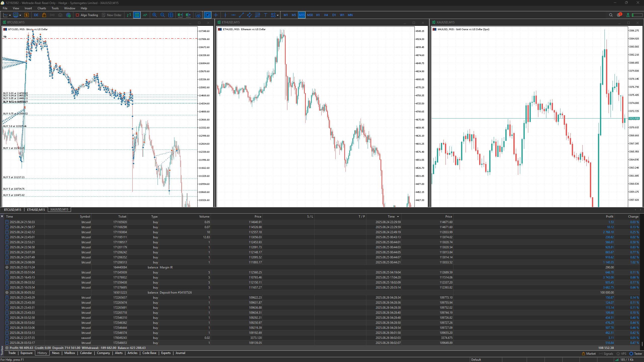Select the Crosshair tool
Image resolution: width=644 pixels, height=362 pixels.
coord(216,15)
